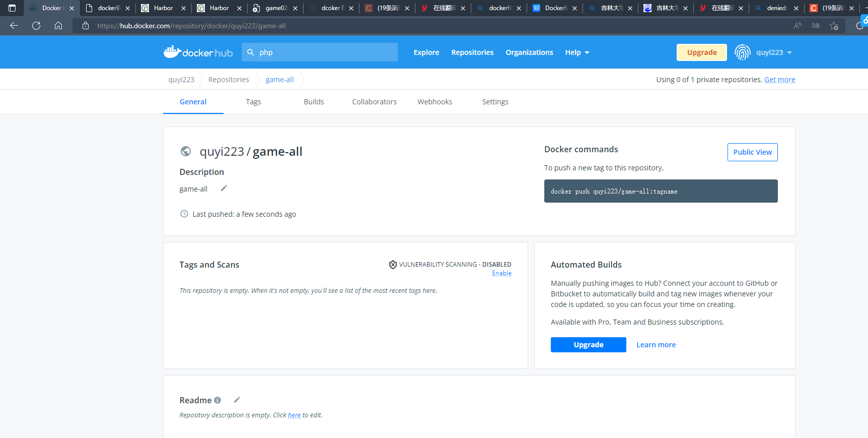Switch to the General tab
The width and height of the screenshot is (868, 438).
coord(193,102)
